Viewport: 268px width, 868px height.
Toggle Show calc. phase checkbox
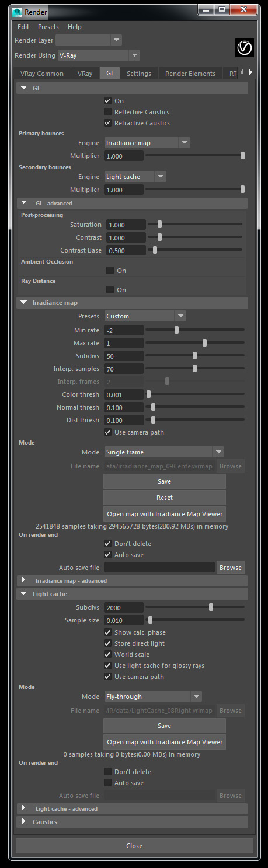[x=107, y=632]
